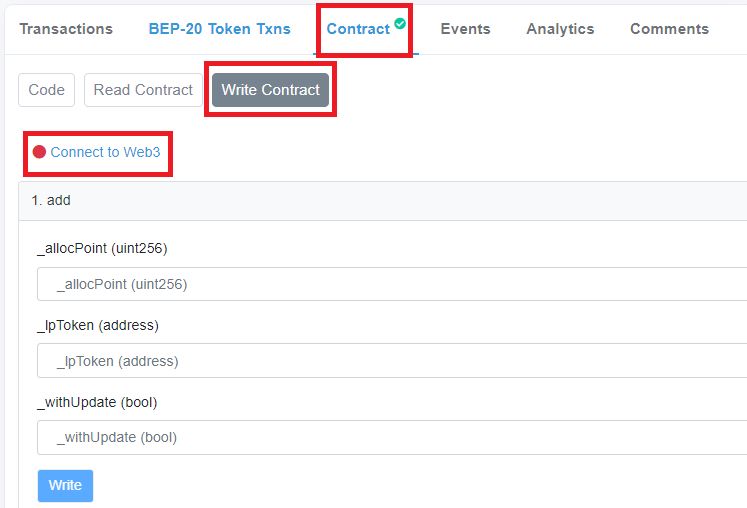Screen dimensions: 747x508
Task: Click the Connect to Web3 link
Action: click(105, 152)
